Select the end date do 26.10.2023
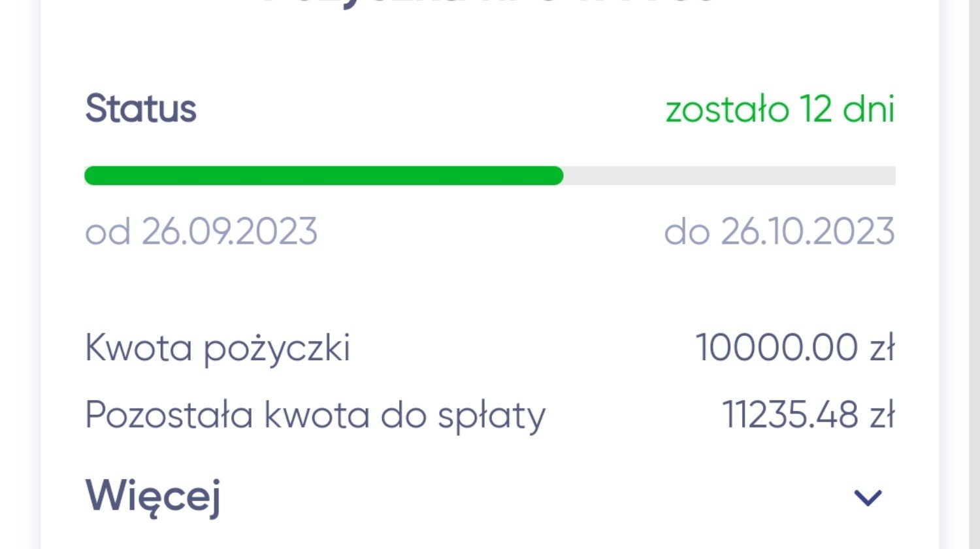The image size is (980, 549). pyautogui.click(x=779, y=231)
